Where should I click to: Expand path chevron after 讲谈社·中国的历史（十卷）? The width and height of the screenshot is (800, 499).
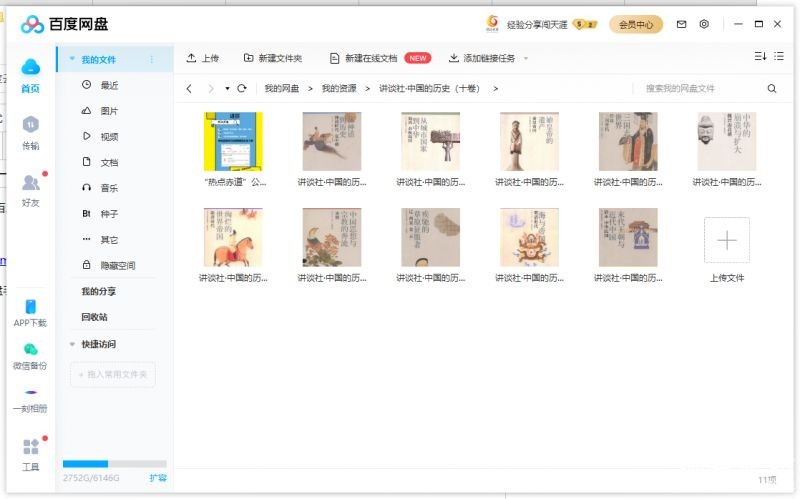[495, 89]
